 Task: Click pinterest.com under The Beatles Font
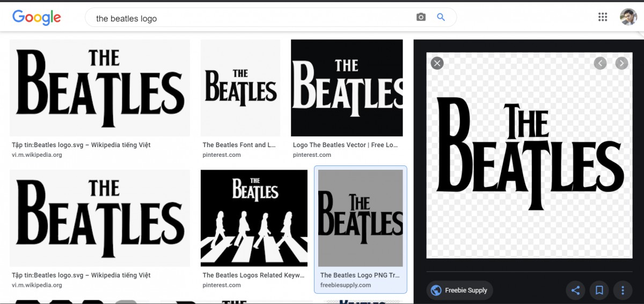[x=222, y=155]
